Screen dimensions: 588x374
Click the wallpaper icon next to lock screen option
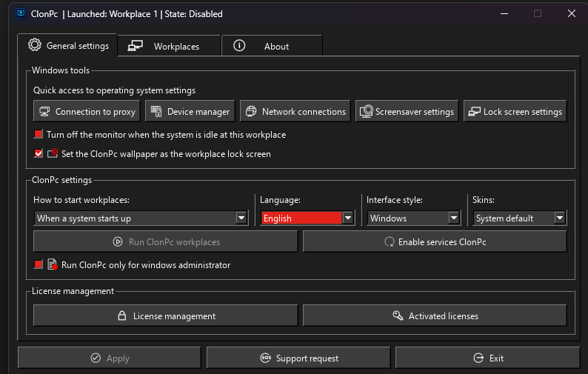[x=53, y=153]
